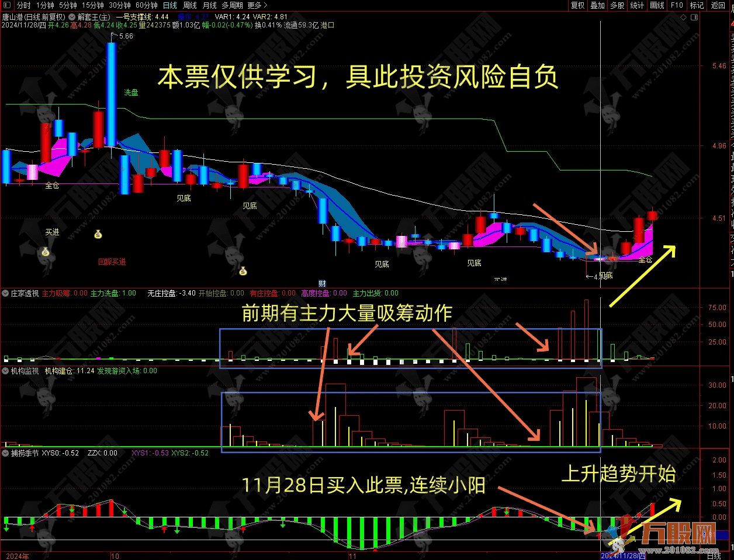
Task: Expand the 更多 more-periods menu
Action: coord(257,5)
